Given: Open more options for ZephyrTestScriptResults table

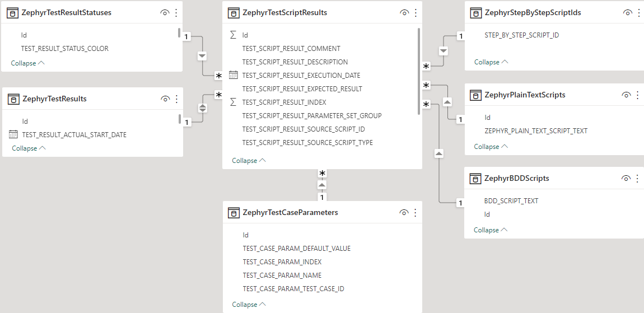Looking at the screenshot, I should (416, 12).
